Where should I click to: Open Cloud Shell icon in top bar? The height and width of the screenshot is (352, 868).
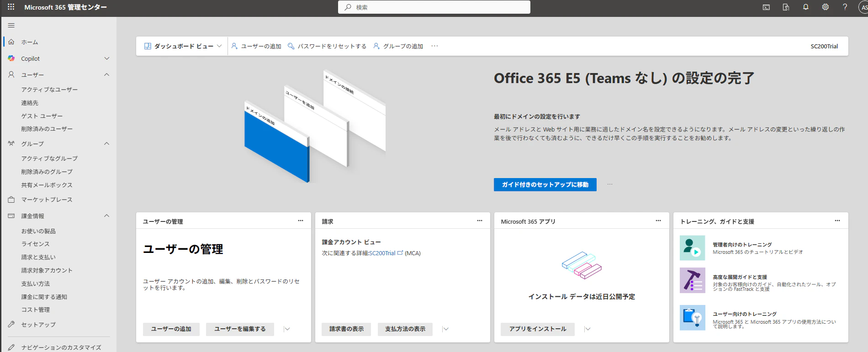pos(766,7)
